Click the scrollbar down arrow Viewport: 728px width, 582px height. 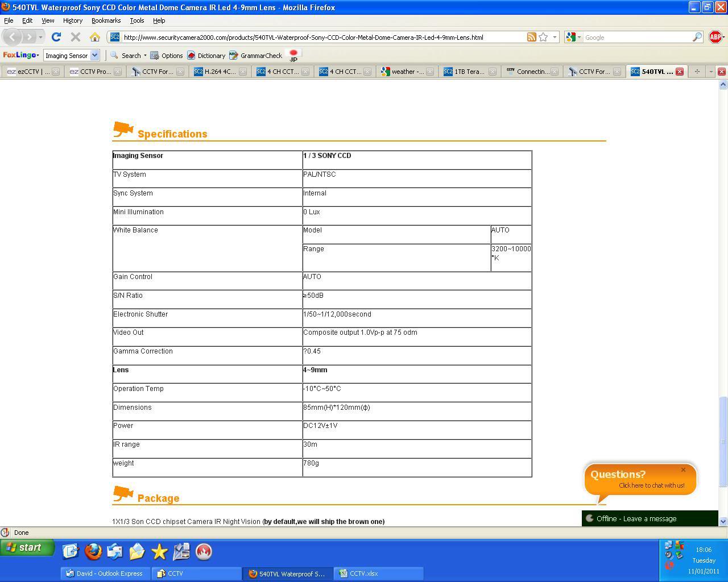click(723, 521)
